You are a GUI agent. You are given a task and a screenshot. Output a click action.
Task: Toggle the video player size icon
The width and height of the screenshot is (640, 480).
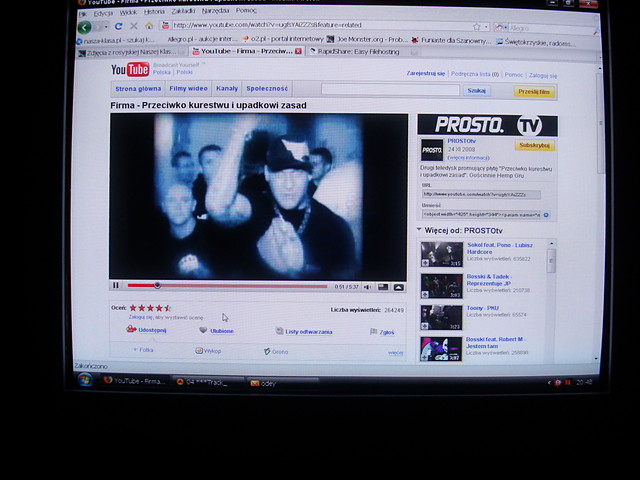coord(383,287)
